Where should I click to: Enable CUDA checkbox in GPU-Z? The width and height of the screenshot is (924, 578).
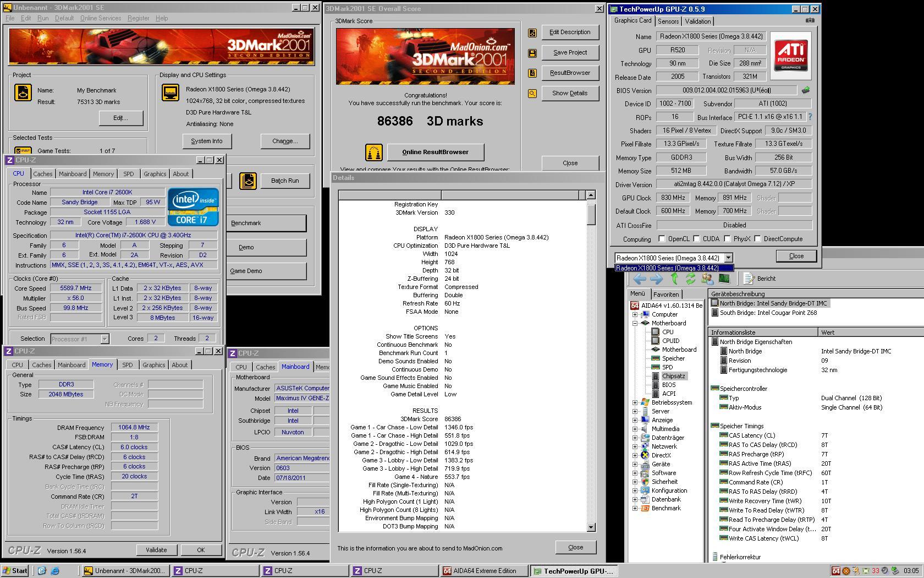point(696,239)
